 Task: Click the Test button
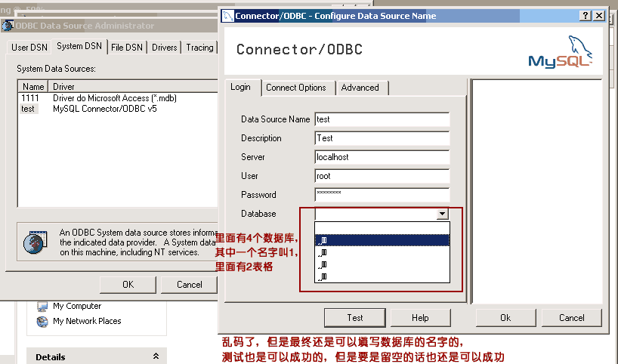click(x=355, y=318)
